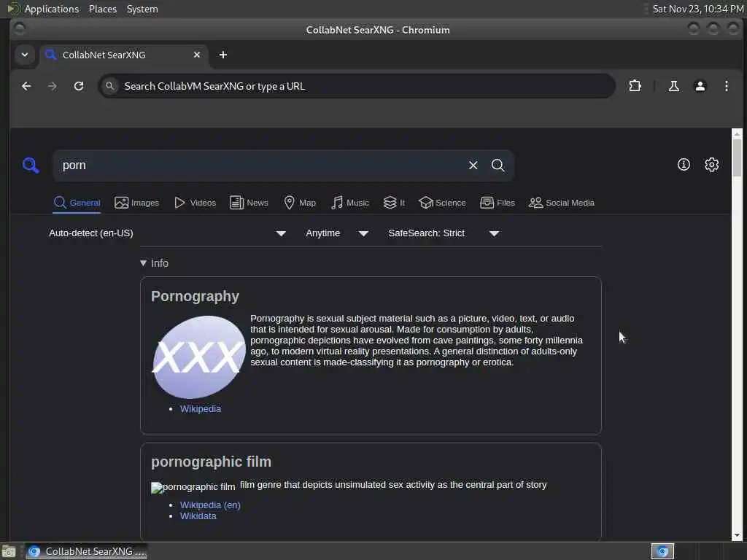Switch to the Map category tab
This screenshot has width=747, height=560.
point(300,203)
